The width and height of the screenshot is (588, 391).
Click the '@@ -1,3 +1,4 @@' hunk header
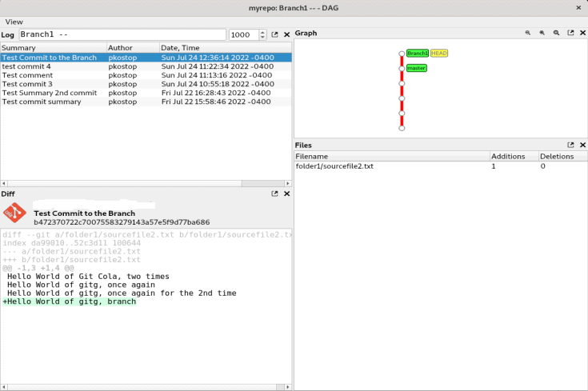[x=38, y=268]
